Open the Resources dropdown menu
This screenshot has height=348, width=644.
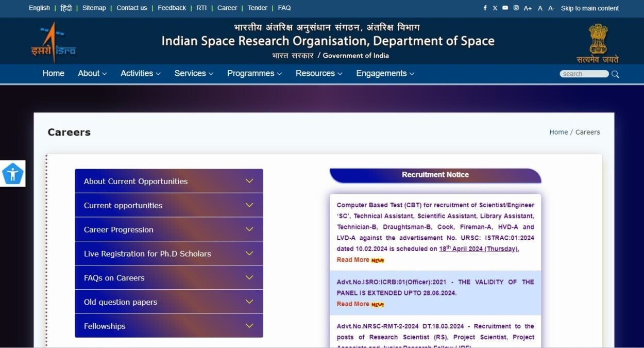(319, 73)
